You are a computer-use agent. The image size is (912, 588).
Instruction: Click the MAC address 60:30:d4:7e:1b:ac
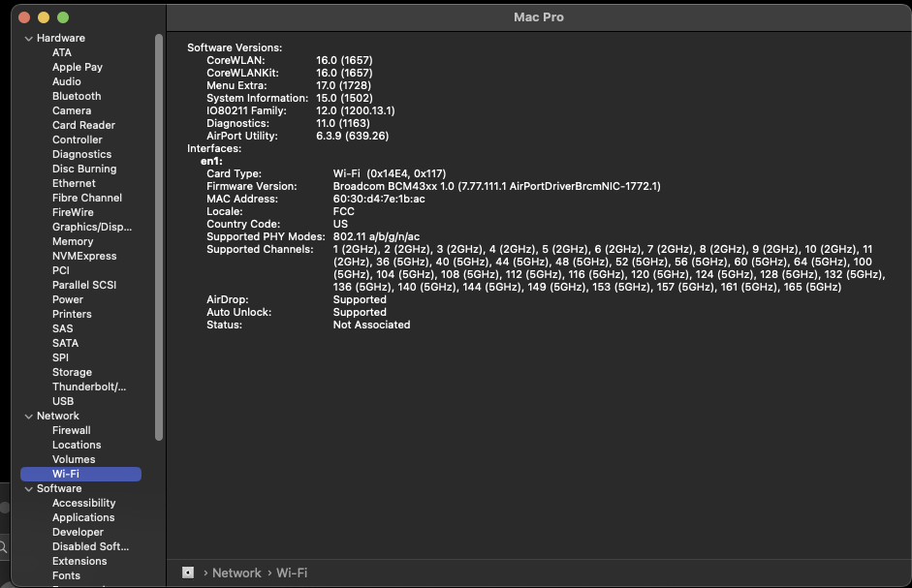(379, 199)
